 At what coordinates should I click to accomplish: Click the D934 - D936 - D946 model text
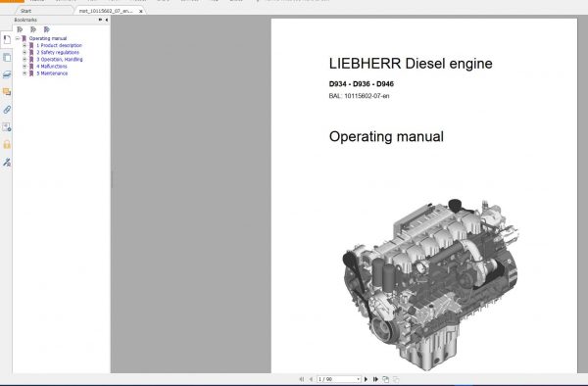[362, 84]
